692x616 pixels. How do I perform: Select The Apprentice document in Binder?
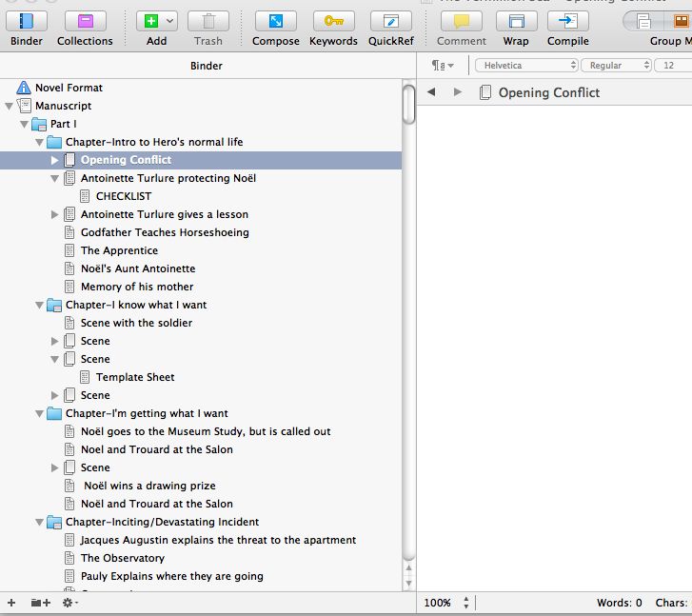pos(119,250)
